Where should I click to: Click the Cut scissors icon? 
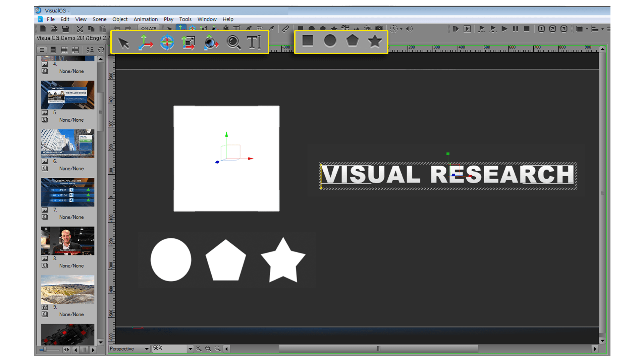point(80,29)
